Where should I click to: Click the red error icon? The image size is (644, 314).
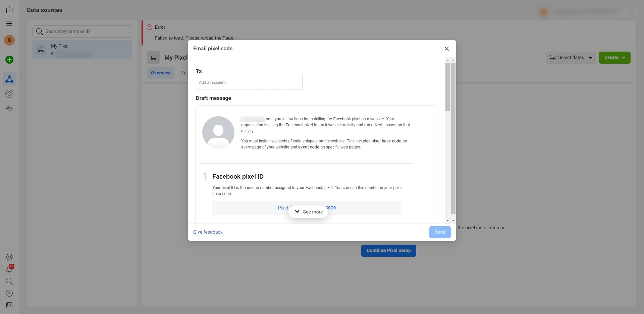point(150,27)
